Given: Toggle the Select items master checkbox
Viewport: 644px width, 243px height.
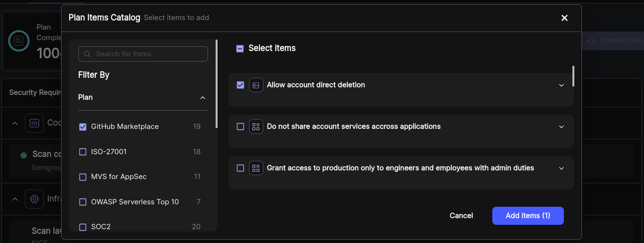Looking at the screenshot, I should tap(240, 48).
